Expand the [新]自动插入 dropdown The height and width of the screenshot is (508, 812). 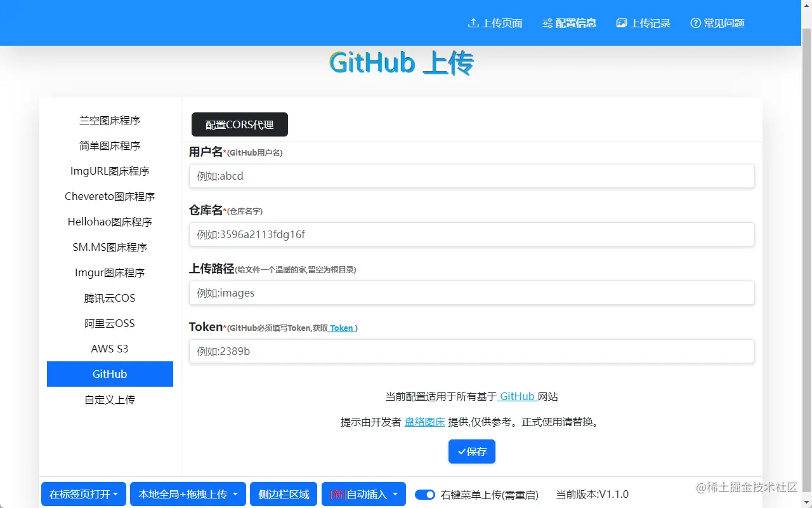tap(363, 494)
